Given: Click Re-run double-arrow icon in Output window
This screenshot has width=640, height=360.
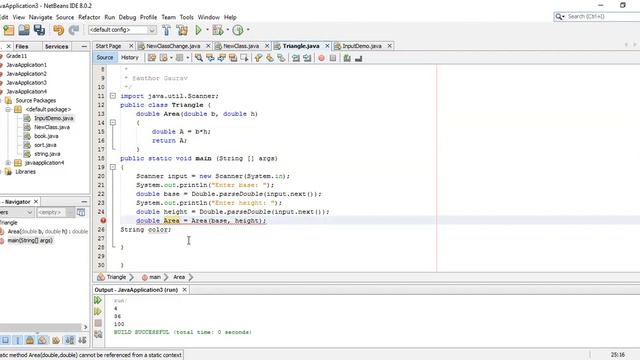Looking at the screenshot, I should [x=98, y=300].
